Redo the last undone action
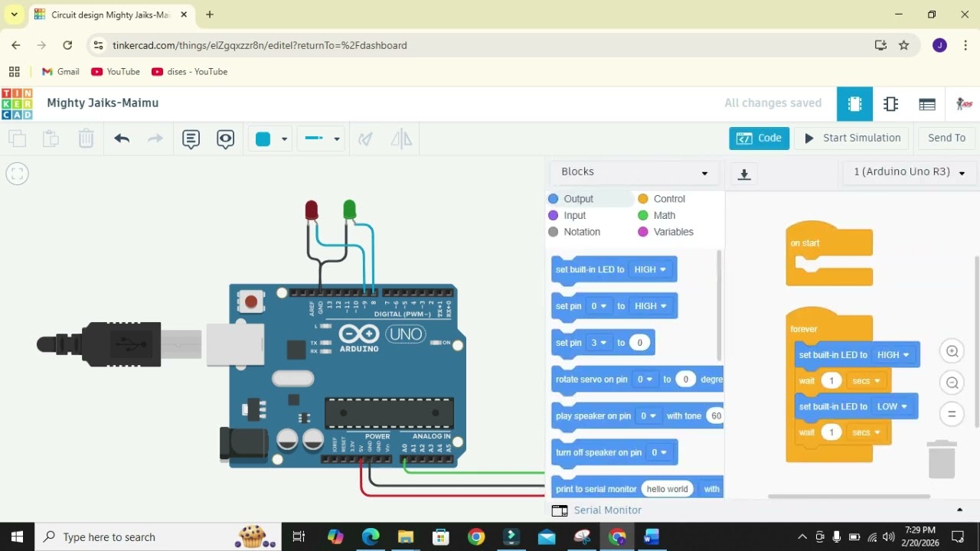Screen dimensions: 980x551 click(155, 139)
